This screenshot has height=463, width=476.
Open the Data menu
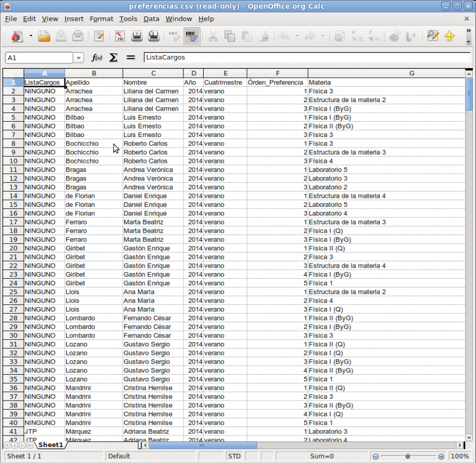151,19
